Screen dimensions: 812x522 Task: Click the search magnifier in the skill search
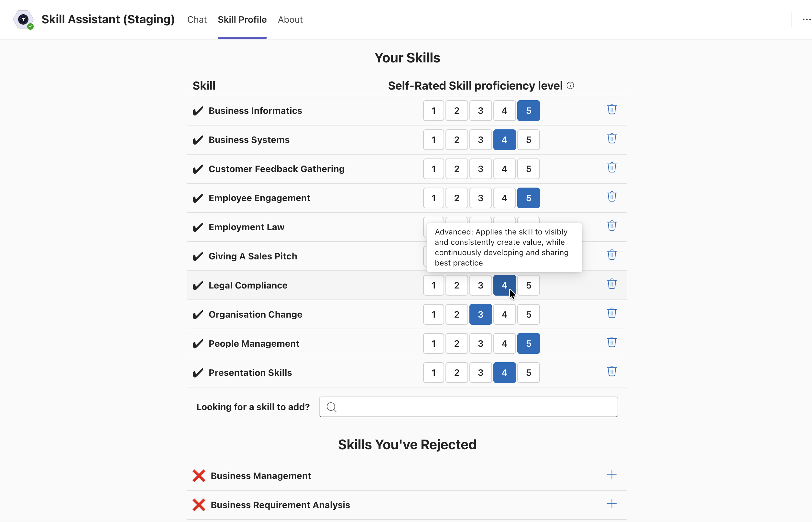(331, 407)
